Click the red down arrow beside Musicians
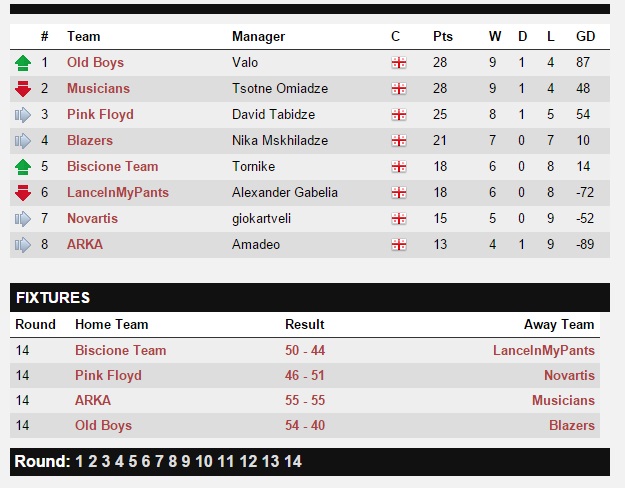This screenshot has width=625, height=488. [x=23, y=89]
